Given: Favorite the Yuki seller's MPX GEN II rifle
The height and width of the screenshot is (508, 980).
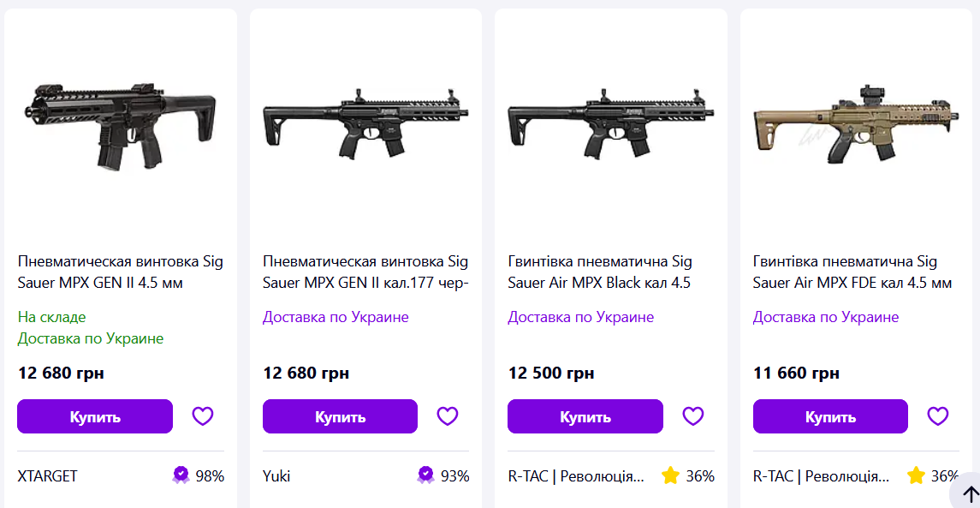Looking at the screenshot, I should pos(448,416).
